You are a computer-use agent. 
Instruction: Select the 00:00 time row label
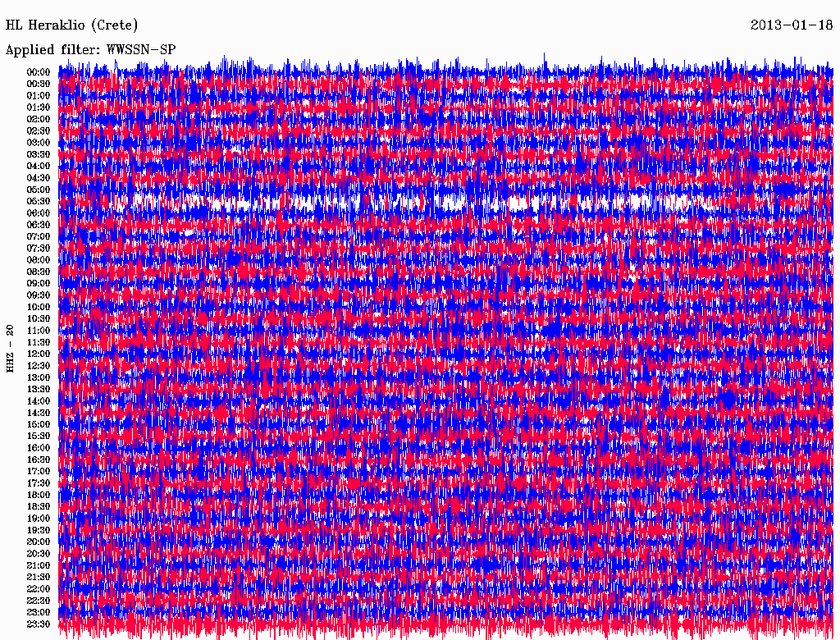39,72
